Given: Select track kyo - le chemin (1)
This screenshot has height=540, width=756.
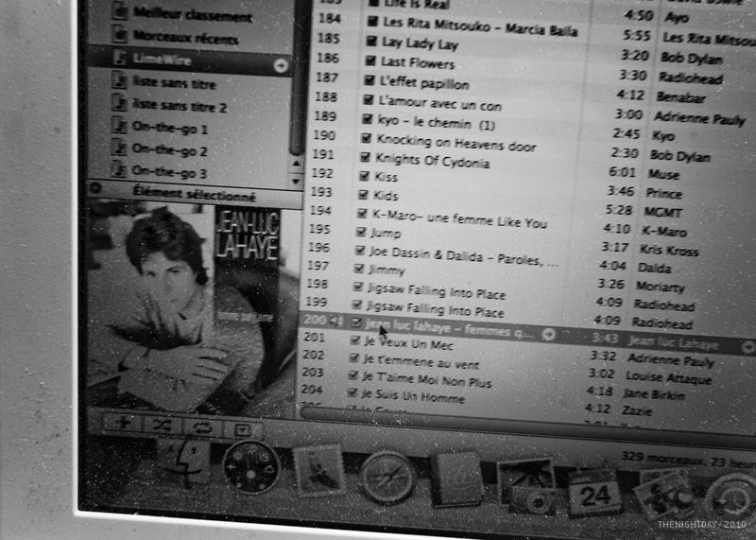Looking at the screenshot, I should [x=436, y=122].
